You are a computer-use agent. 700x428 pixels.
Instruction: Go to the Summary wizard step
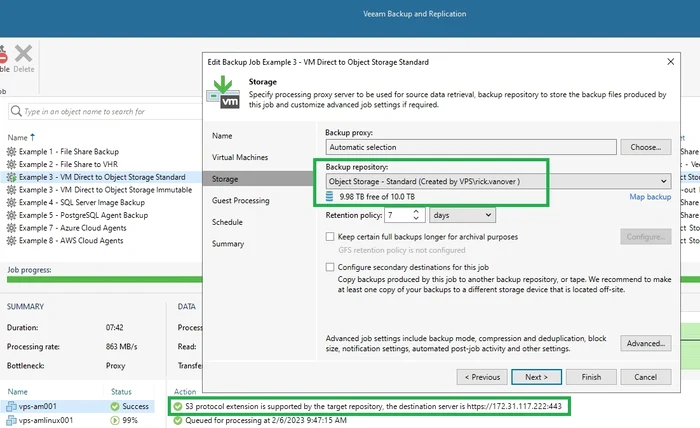(x=228, y=244)
